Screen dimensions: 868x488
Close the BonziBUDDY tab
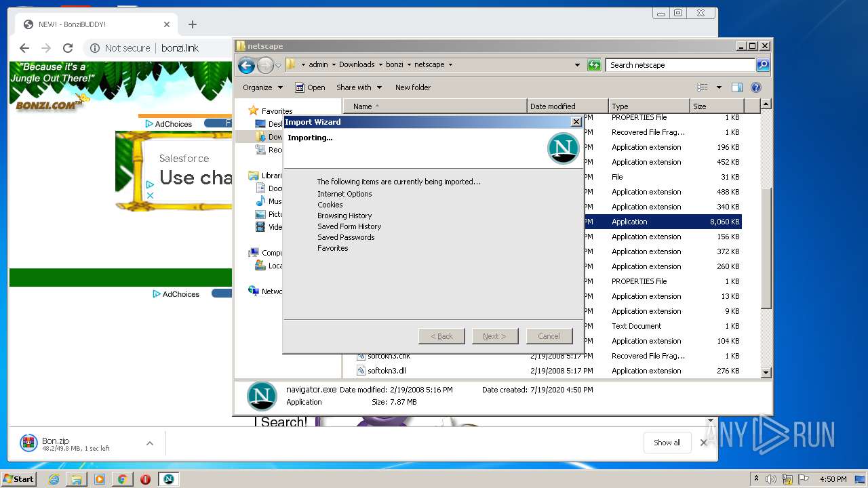(167, 24)
